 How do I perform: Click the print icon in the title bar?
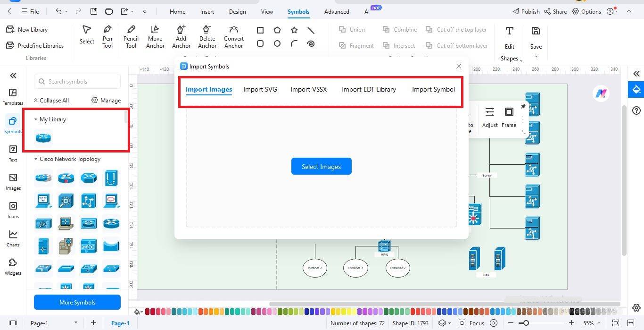[109, 11]
